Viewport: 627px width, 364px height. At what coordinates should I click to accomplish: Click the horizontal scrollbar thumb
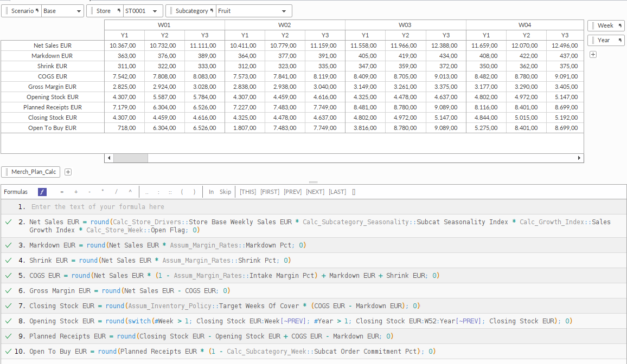click(x=131, y=158)
